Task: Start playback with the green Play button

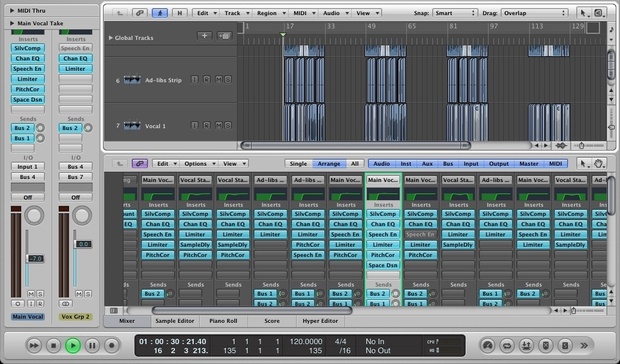Action: (73, 346)
